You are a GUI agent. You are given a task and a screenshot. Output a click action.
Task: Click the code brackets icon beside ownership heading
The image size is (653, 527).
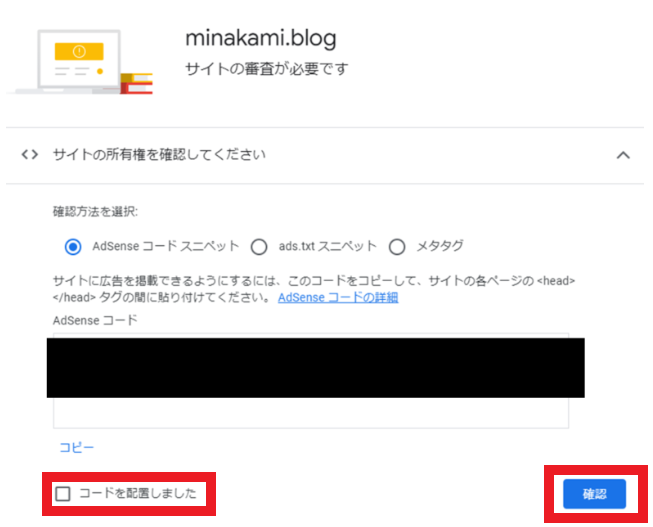pos(30,155)
